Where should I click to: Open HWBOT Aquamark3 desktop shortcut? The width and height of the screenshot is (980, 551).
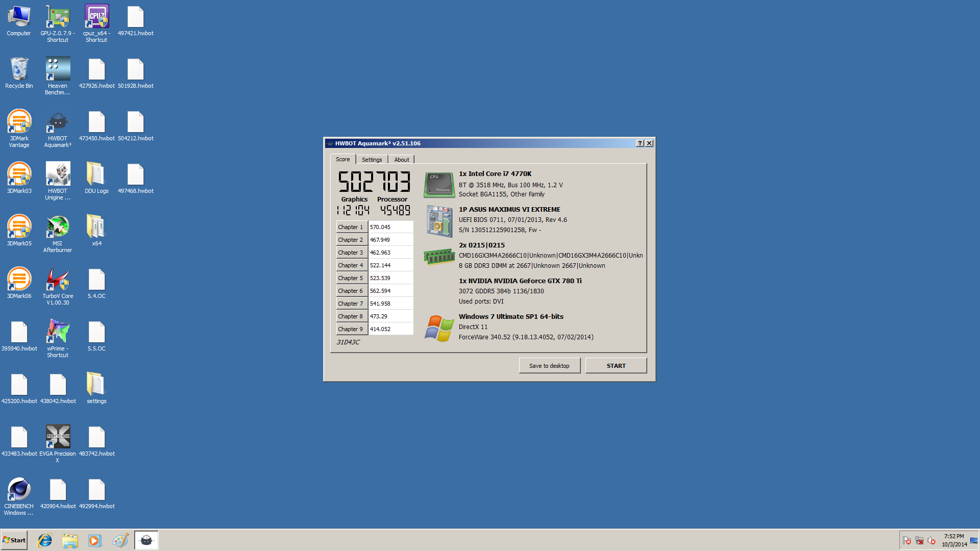(x=58, y=129)
